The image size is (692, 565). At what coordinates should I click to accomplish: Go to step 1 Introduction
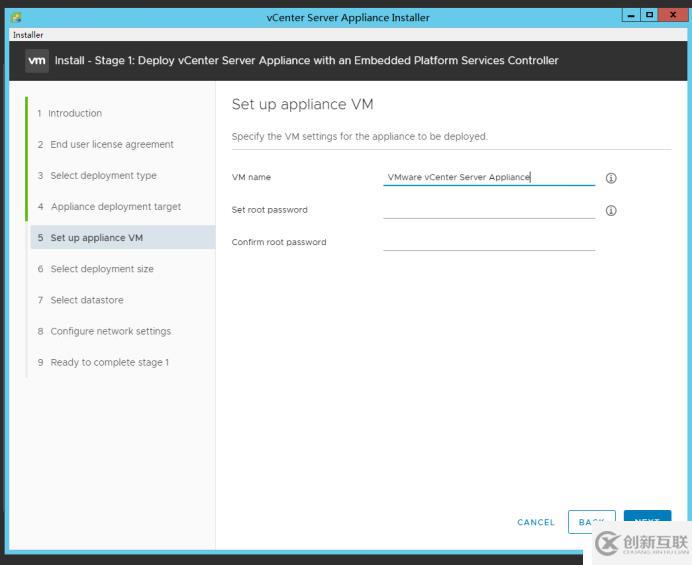click(69, 113)
